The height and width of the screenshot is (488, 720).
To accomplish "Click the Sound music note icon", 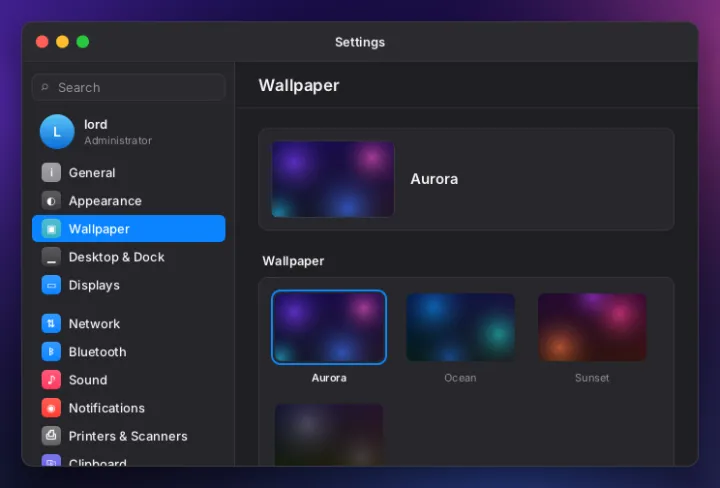I will [51, 380].
